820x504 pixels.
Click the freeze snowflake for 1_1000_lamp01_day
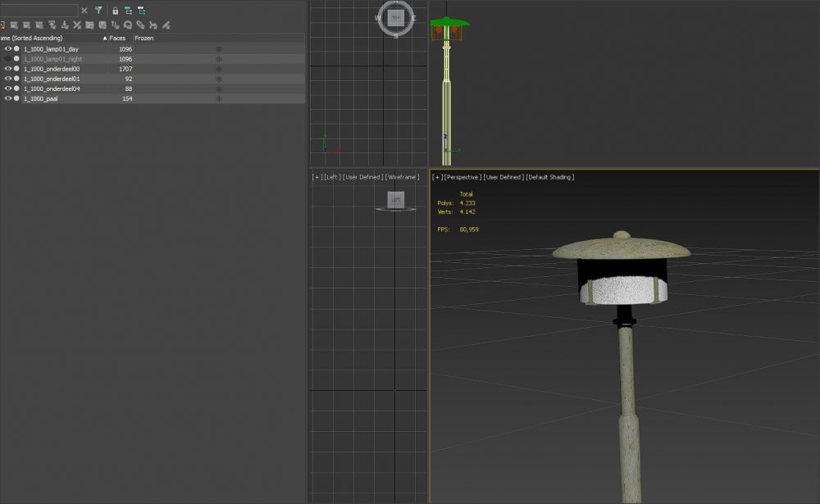[218, 49]
